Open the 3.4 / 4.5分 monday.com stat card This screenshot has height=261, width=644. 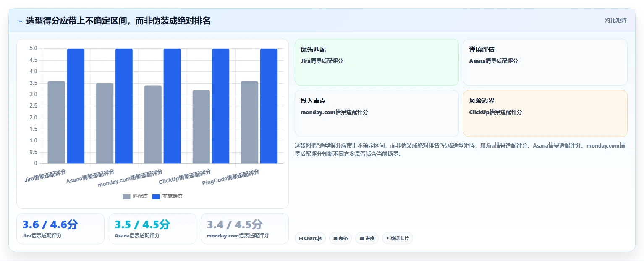(x=245, y=229)
